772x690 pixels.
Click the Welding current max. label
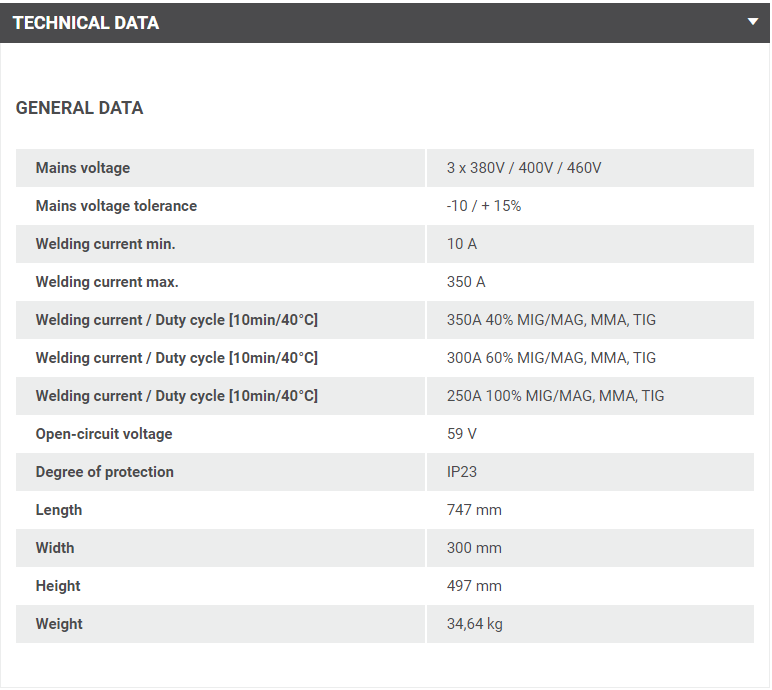tap(107, 282)
